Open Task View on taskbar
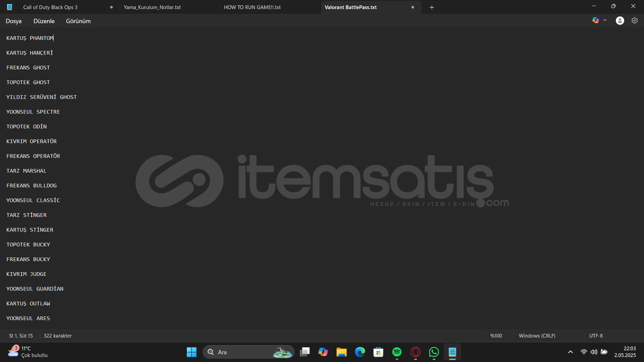 click(x=305, y=352)
